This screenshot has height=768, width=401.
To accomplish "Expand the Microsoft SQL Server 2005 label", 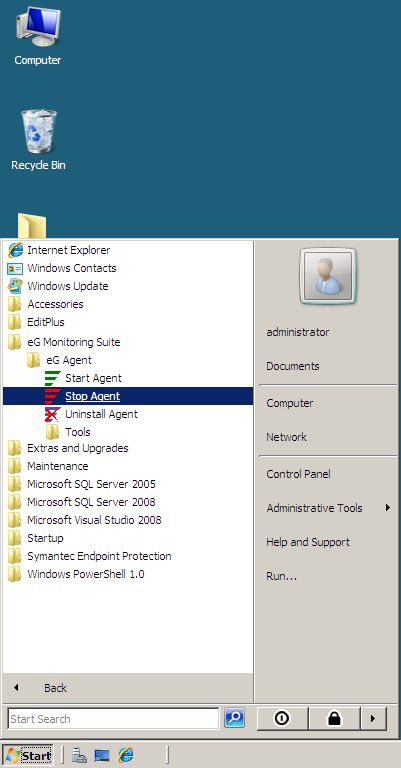I will pyautogui.click(x=92, y=484).
